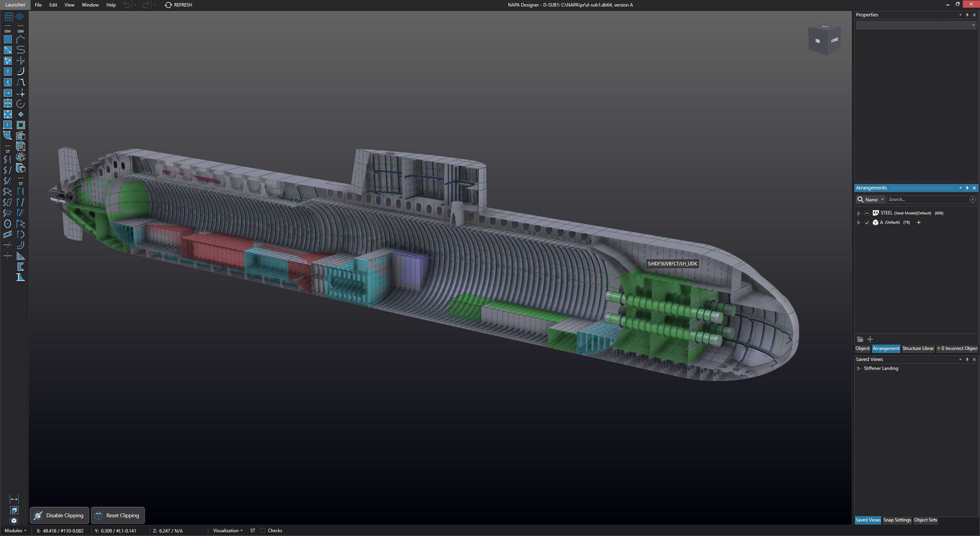Toggle the Checks checkbox in status bar
Screen dimensions: 980x536
263,531
